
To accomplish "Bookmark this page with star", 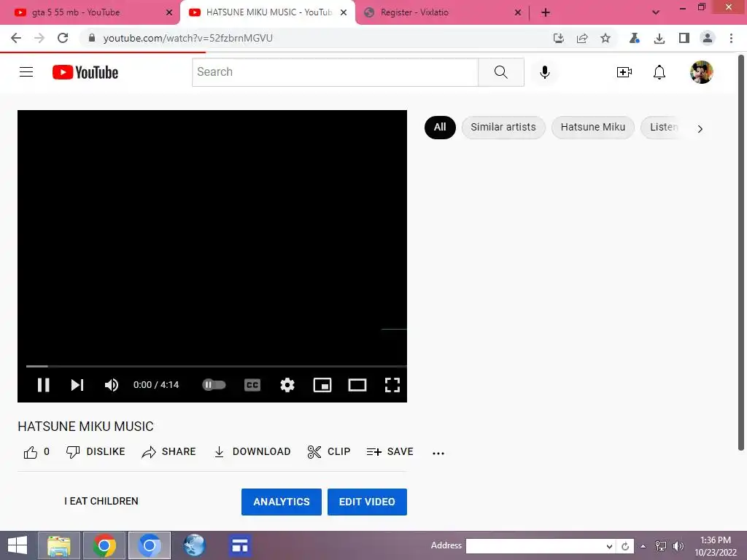I will pyautogui.click(x=605, y=38).
